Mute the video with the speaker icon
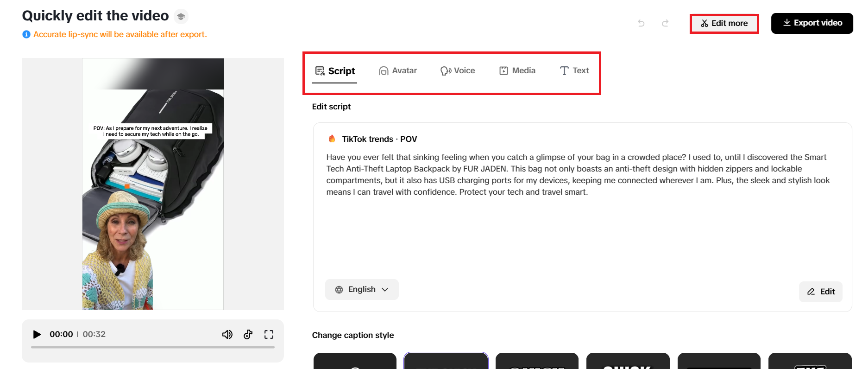 (227, 334)
